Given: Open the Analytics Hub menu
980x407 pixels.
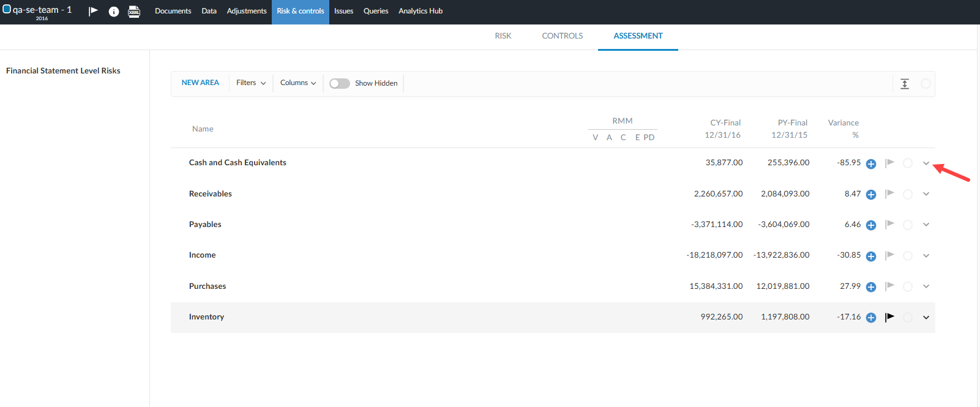Looking at the screenshot, I should tap(421, 11).
